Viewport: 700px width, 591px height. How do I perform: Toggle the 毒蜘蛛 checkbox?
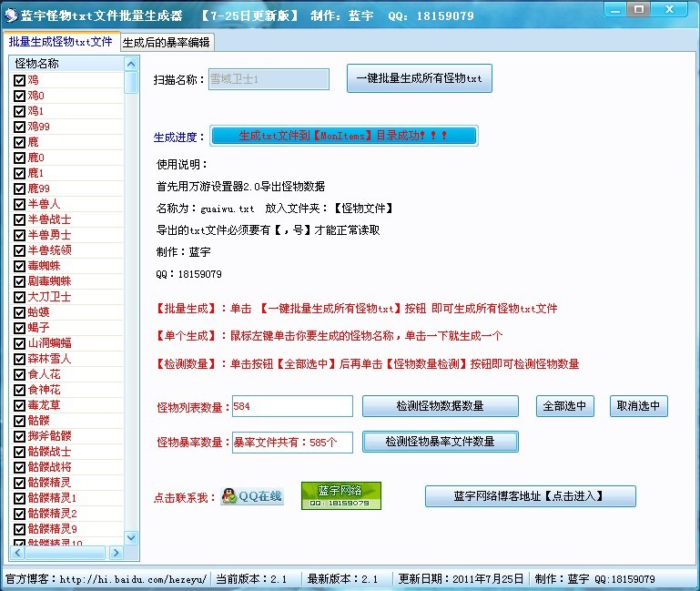(19, 266)
